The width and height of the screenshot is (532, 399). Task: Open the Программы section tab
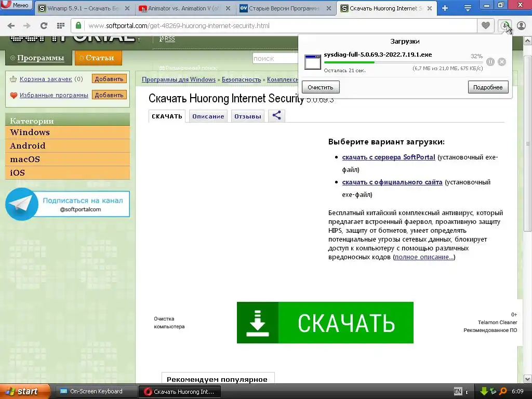coord(38,58)
